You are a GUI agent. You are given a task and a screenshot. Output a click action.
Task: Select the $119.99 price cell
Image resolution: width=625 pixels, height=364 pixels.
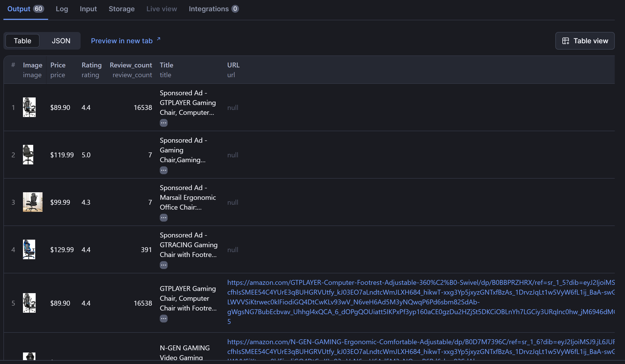62,155
